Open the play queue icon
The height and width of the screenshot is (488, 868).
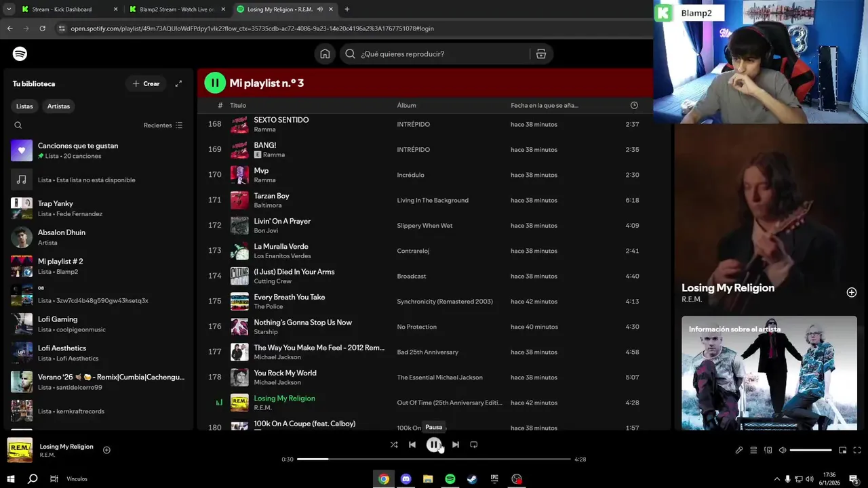[753, 450]
